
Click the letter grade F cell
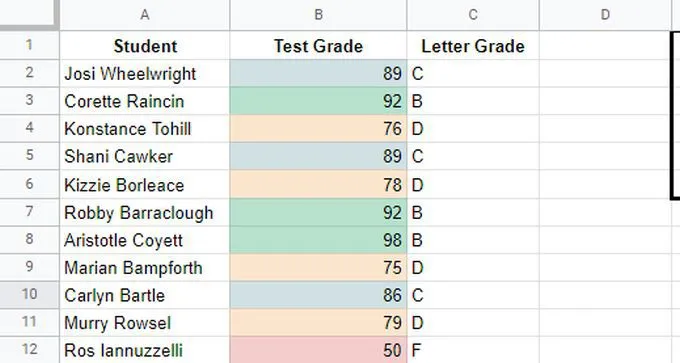tap(473, 350)
